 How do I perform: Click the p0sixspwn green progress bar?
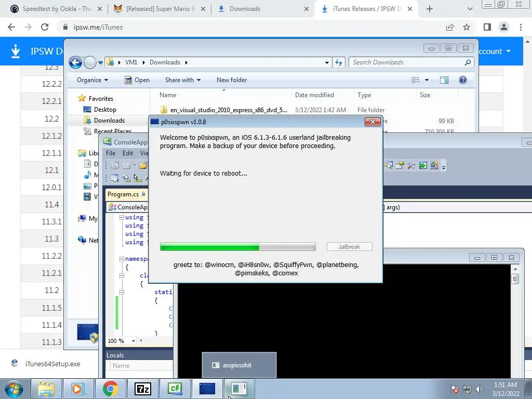point(238,247)
